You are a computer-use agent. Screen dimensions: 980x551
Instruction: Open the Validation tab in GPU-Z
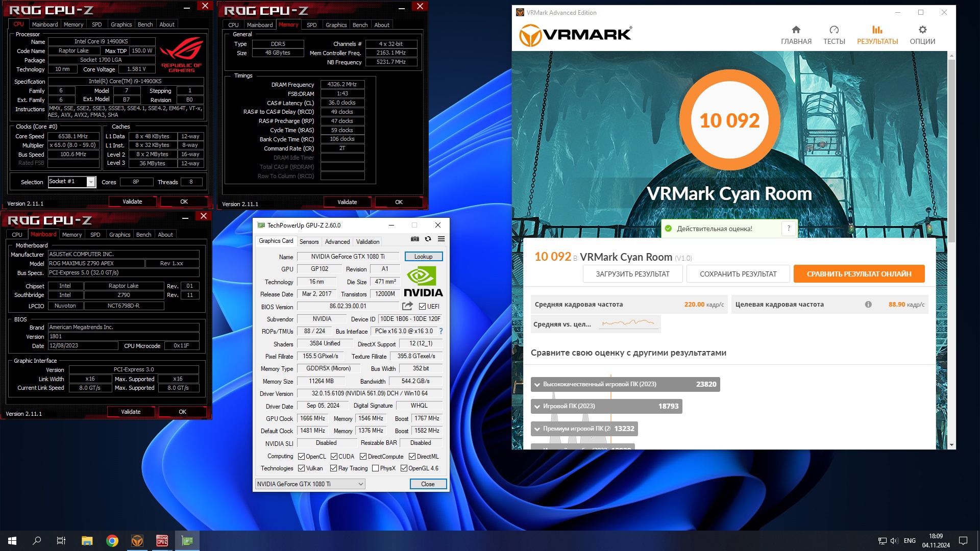(367, 242)
